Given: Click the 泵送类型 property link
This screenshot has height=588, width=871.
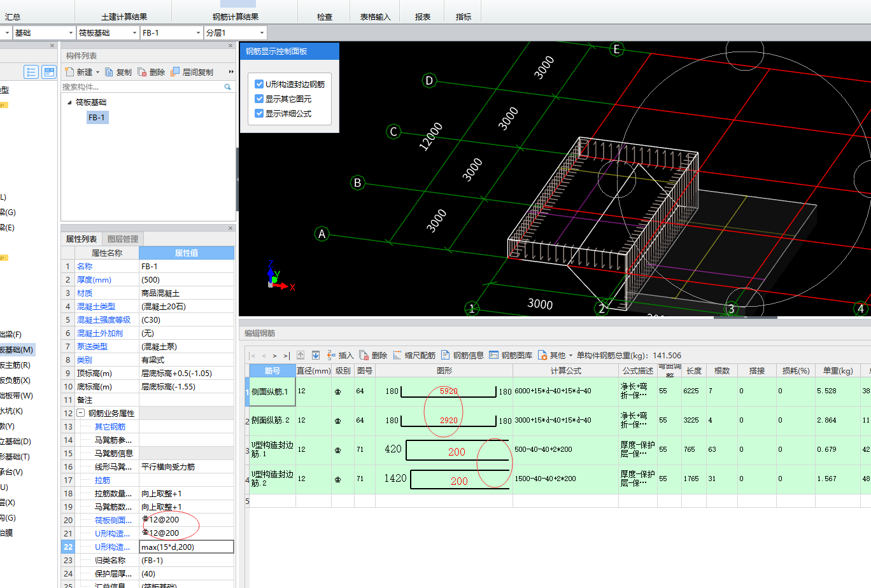Looking at the screenshot, I should tap(92, 346).
